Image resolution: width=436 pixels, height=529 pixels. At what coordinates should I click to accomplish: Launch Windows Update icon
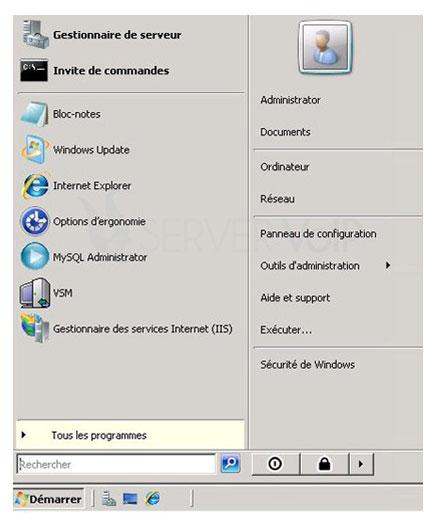click(x=34, y=149)
